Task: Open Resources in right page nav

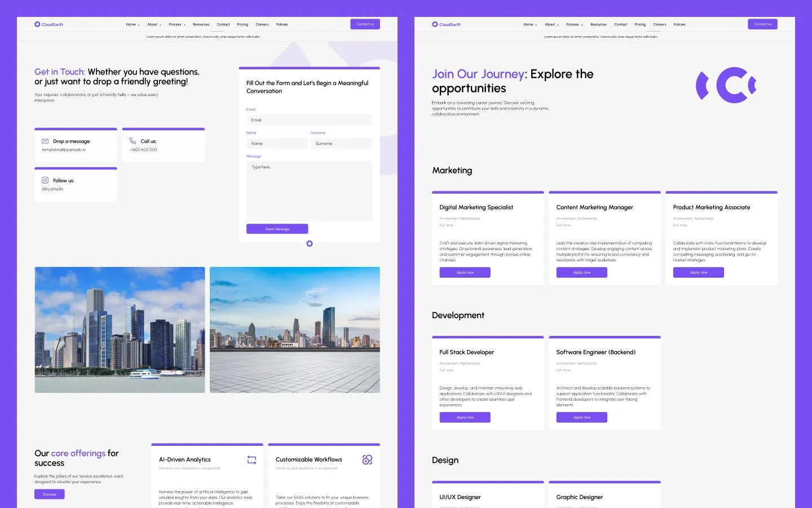Action: 598,24
